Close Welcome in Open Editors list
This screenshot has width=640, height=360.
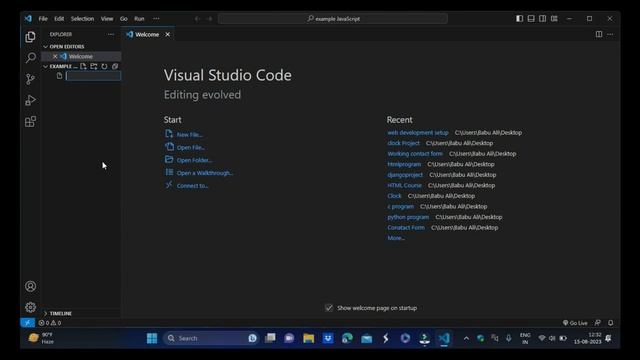[55, 56]
